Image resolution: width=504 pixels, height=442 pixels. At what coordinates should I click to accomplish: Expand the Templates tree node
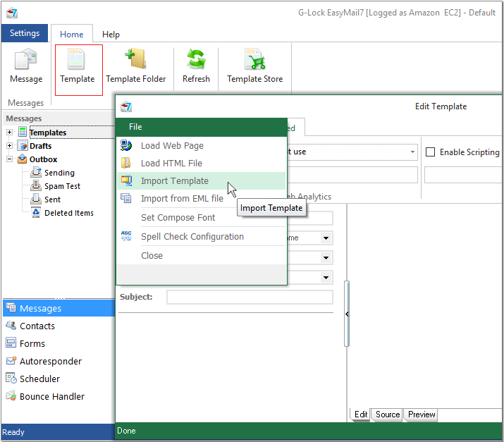(10, 132)
